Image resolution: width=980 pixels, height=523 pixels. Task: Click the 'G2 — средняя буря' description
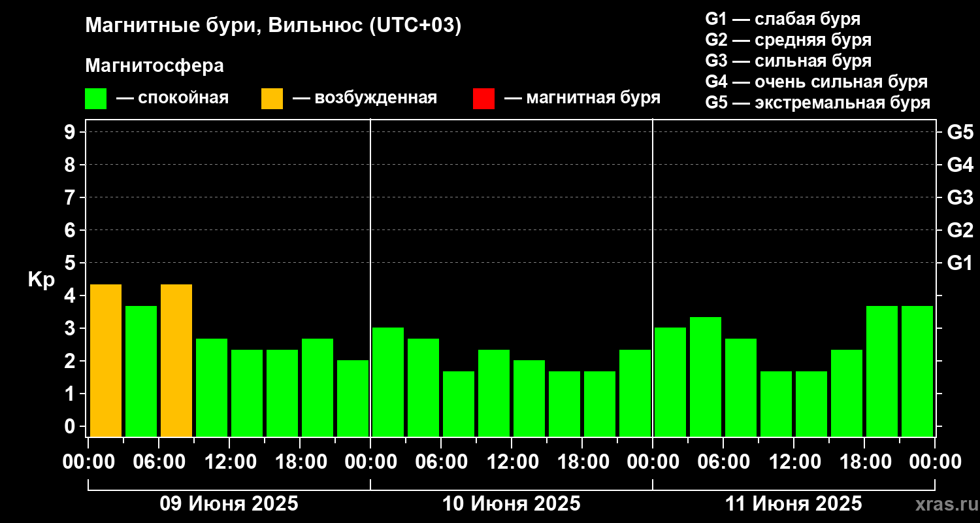pyautogui.click(x=788, y=40)
